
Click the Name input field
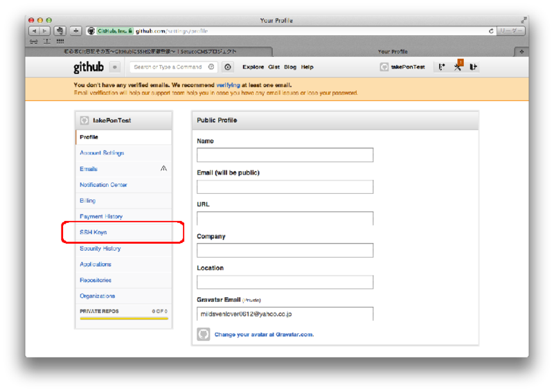pos(285,155)
